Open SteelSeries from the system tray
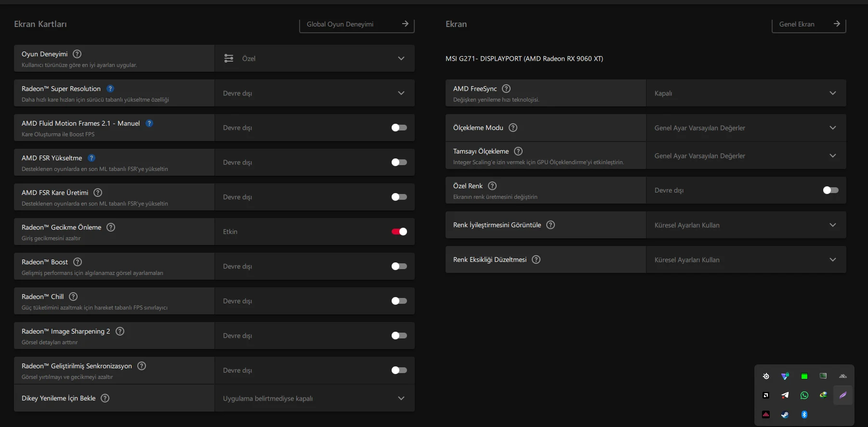Screen dimensions: 868x427 [x=766, y=376]
